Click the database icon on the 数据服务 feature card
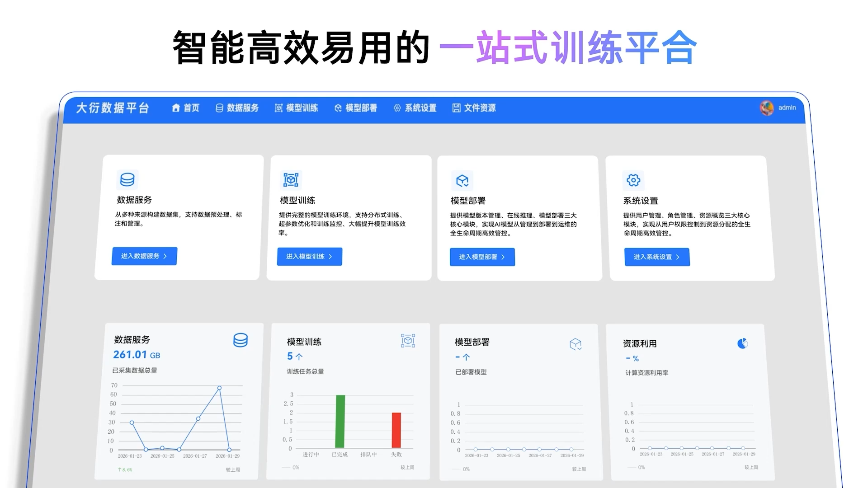The image size is (868, 488). click(x=128, y=180)
